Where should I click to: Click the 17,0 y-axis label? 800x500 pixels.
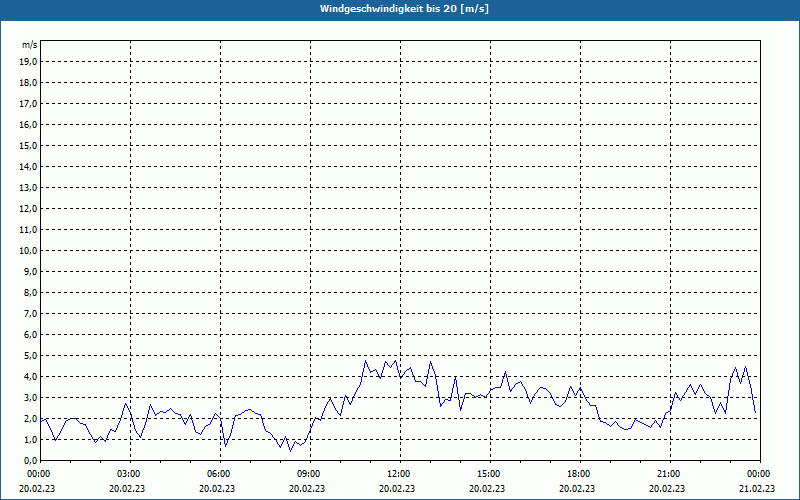28,104
